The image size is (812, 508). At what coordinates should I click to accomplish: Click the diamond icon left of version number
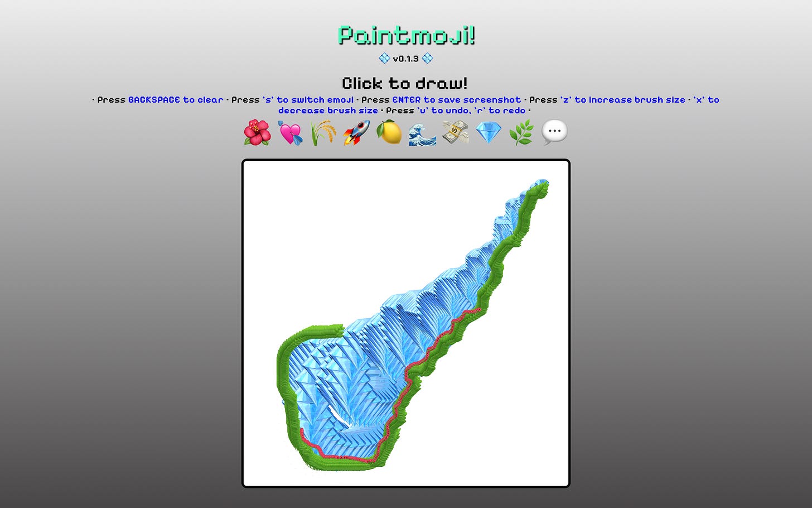(384, 58)
